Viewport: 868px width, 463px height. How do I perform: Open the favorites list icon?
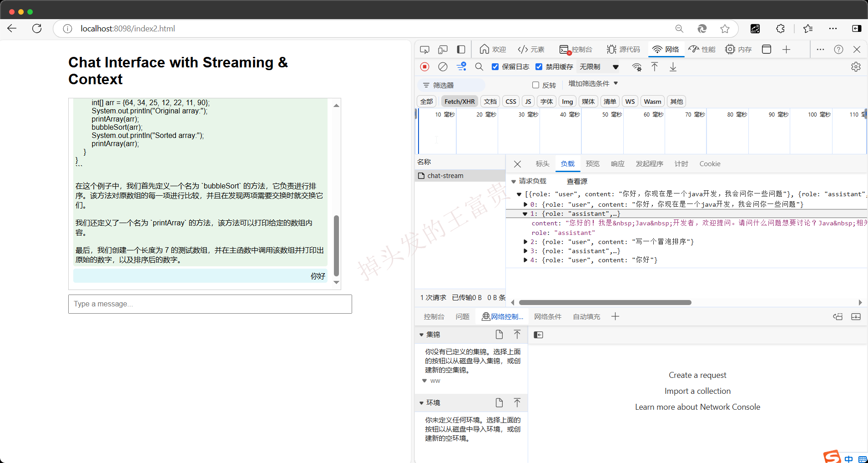pyautogui.click(x=808, y=29)
